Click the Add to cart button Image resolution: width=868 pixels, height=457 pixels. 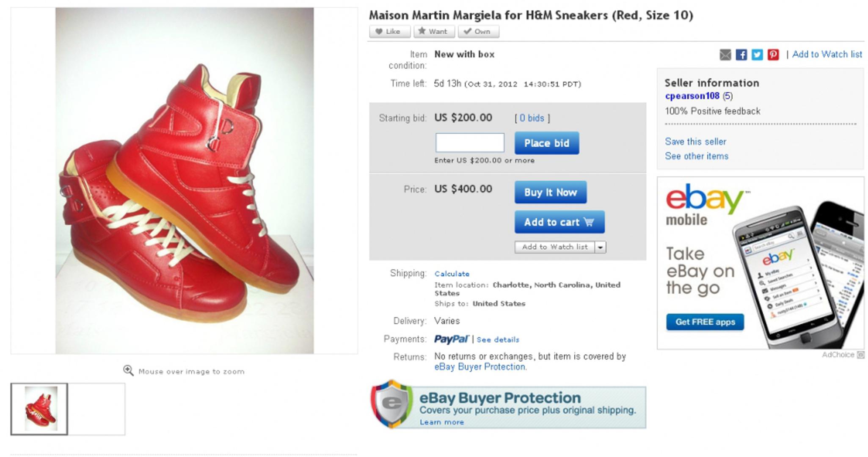(559, 222)
